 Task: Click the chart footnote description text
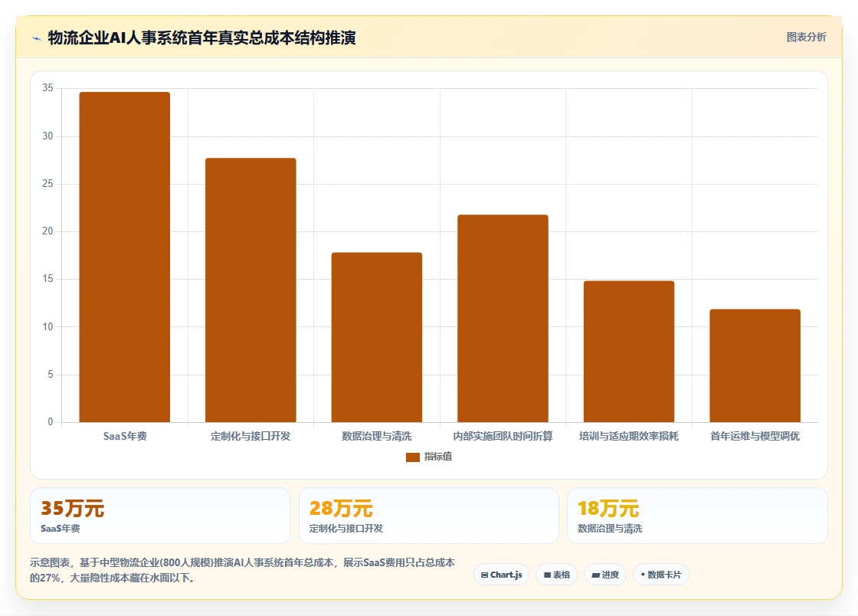(242, 570)
